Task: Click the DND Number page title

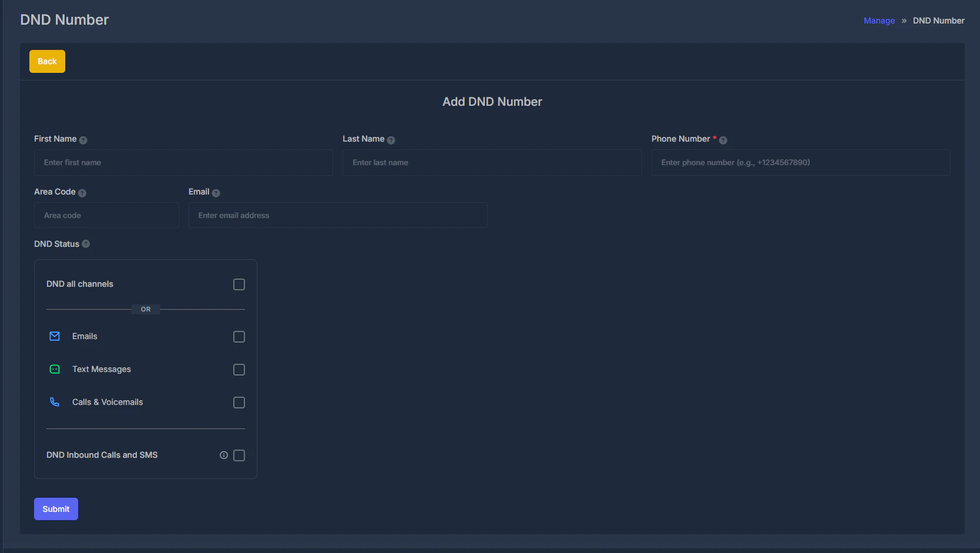Action: click(x=65, y=19)
